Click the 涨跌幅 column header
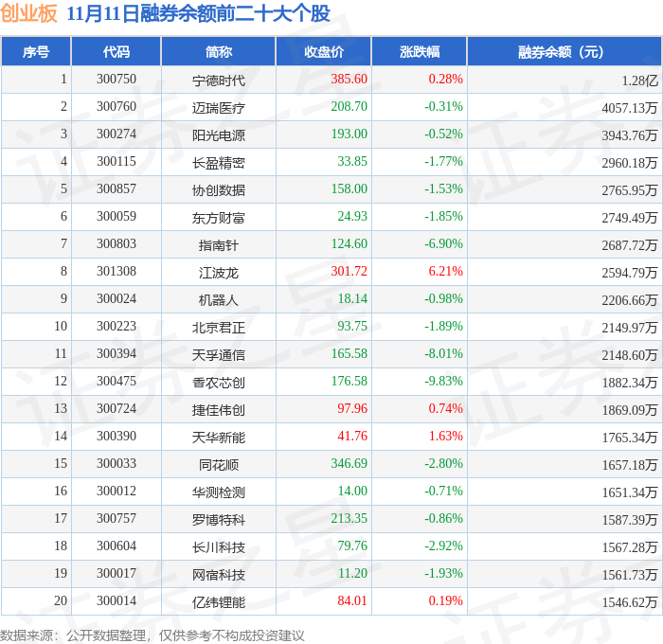This screenshot has width=663, height=644. pyautogui.click(x=420, y=51)
